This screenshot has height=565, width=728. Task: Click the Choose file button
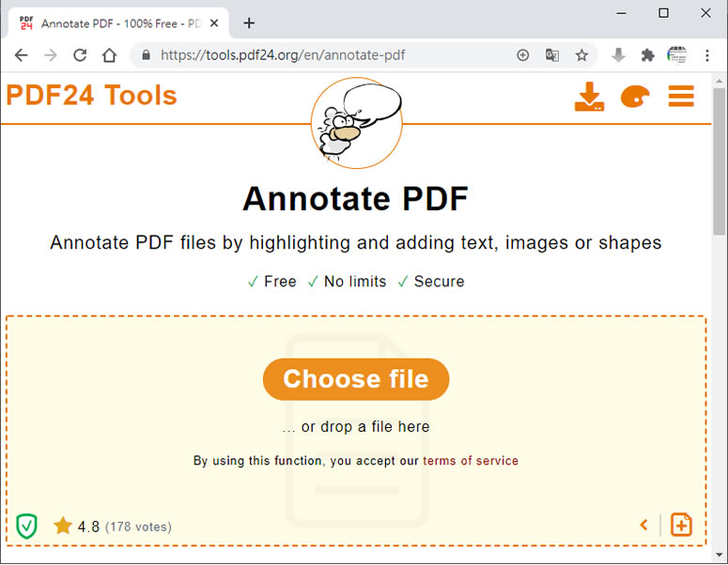coord(356,379)
